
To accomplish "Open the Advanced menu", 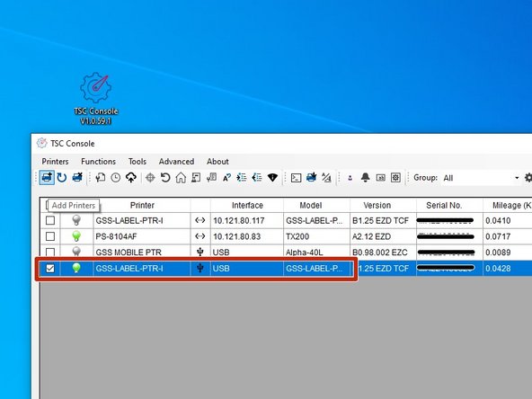I will tap(176, 162).
